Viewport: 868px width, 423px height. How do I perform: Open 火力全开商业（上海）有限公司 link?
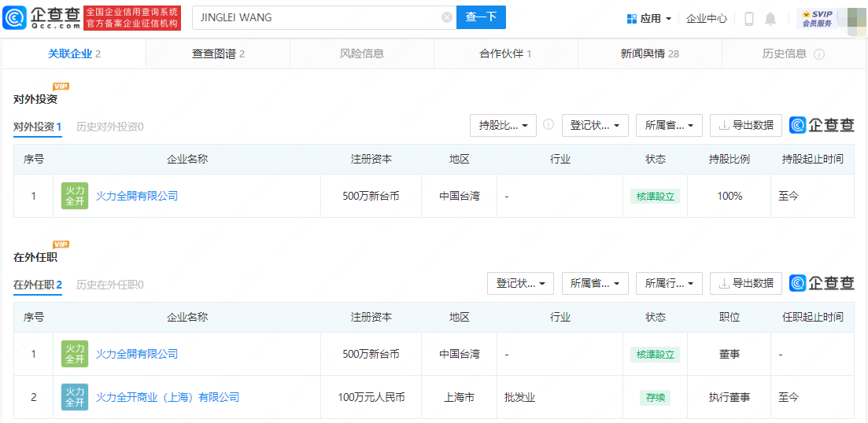pos(168,397)
